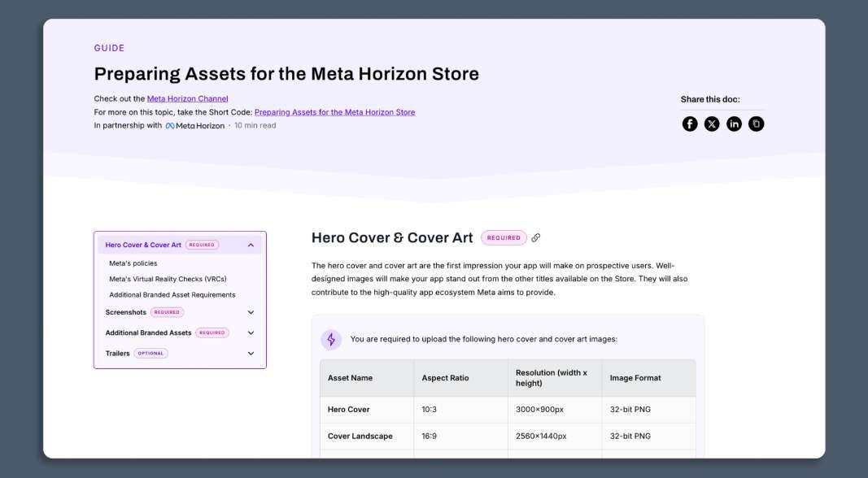
Task: Click the REQUIRED badge next to the page heading
Action: (x=504, y=237)
